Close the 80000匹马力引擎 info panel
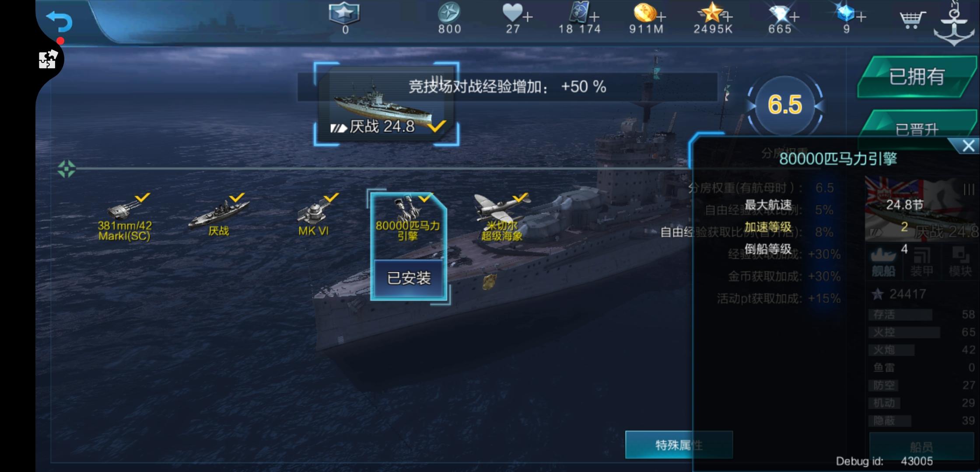 point(967,146)
